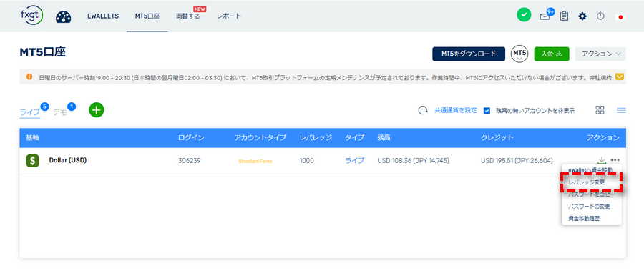The image size is (644, 276).
Task: Click the ライブ type link in Dollar row
Action: click(354, 161)
